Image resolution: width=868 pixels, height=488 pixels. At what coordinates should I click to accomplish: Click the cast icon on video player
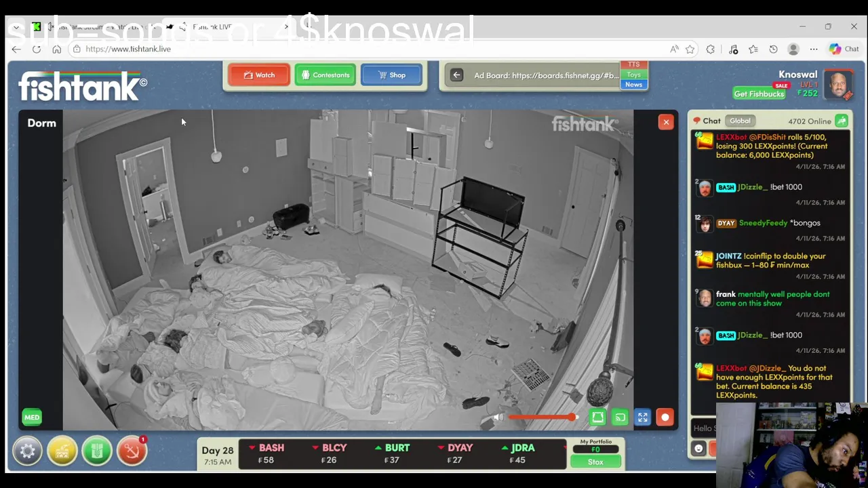[620, 418]
